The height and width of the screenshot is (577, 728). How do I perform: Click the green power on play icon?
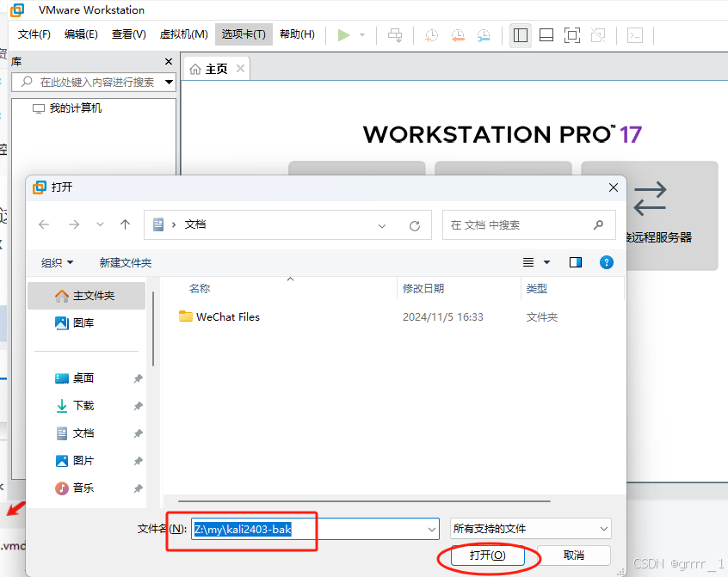(343, 35)
